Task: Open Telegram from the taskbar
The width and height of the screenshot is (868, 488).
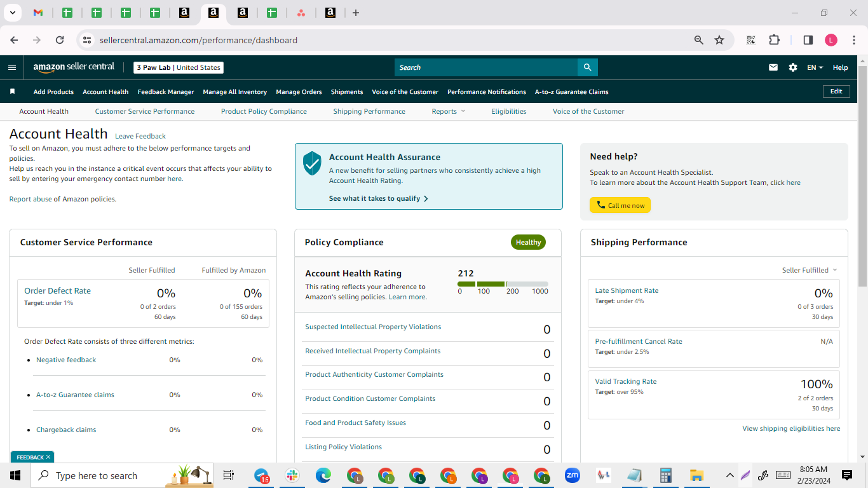Action: 262,475
